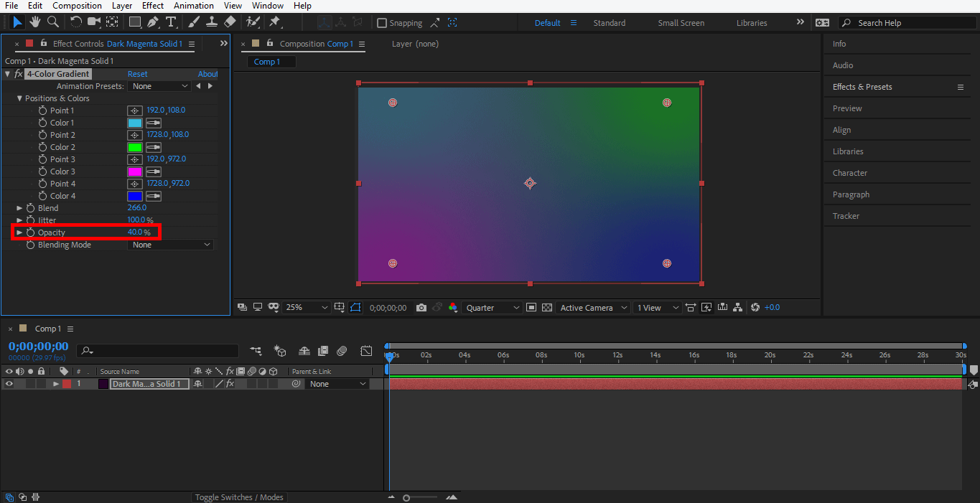Select the Zoom tool magnifier
The height and width of the screenshot is (503, 980).
click(52, 22)
